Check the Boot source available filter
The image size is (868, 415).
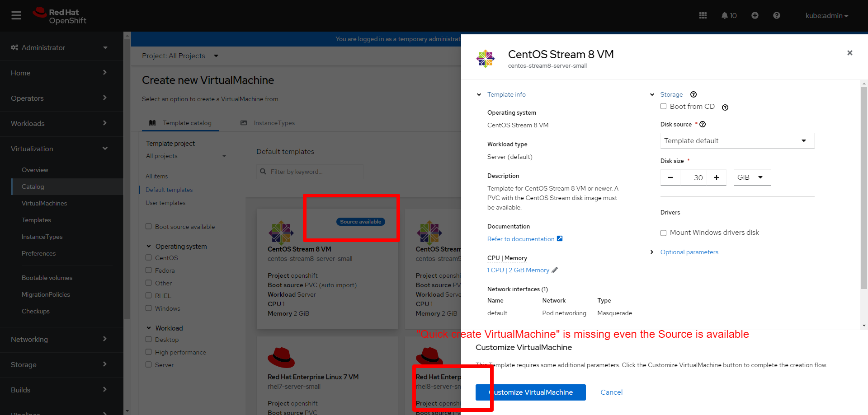pos(148,227)
